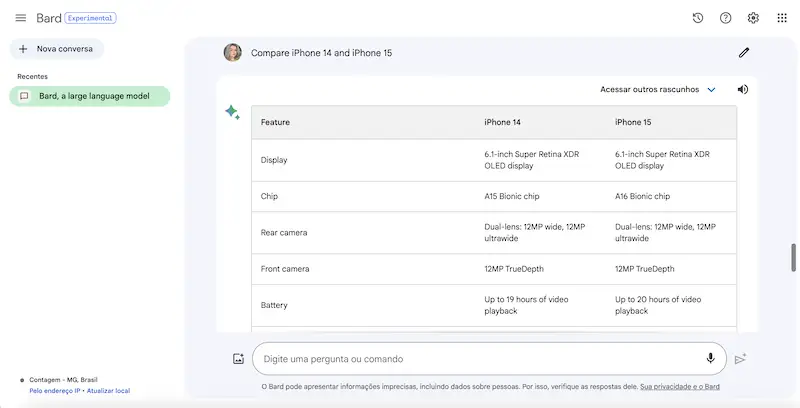
Task: Click the Bard sparkle icon
Action: coord(233,112)
